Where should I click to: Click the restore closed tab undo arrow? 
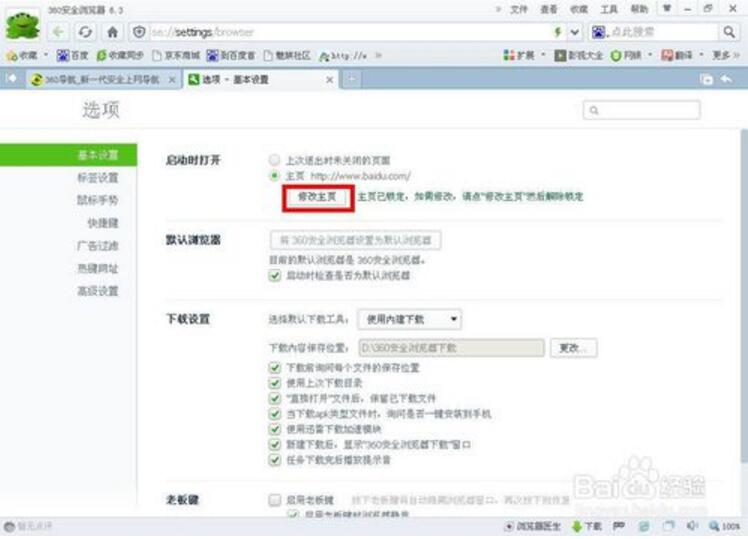[x=727, y=79]
